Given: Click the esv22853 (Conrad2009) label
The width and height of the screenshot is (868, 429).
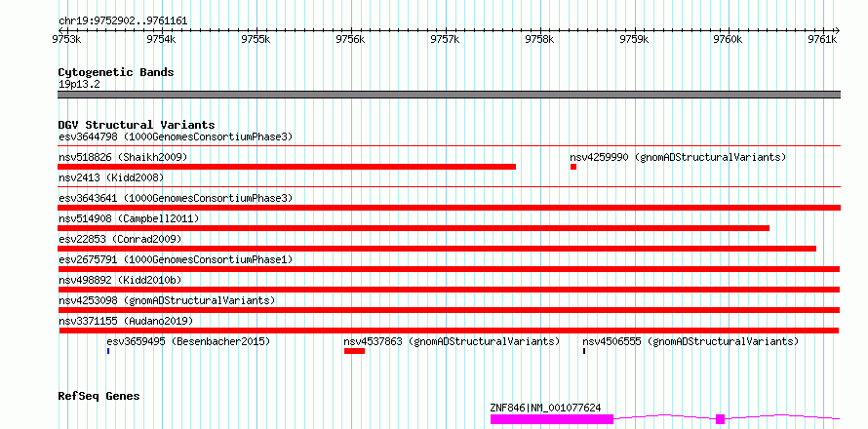Looking at the screenshot, I should (120, 239).
